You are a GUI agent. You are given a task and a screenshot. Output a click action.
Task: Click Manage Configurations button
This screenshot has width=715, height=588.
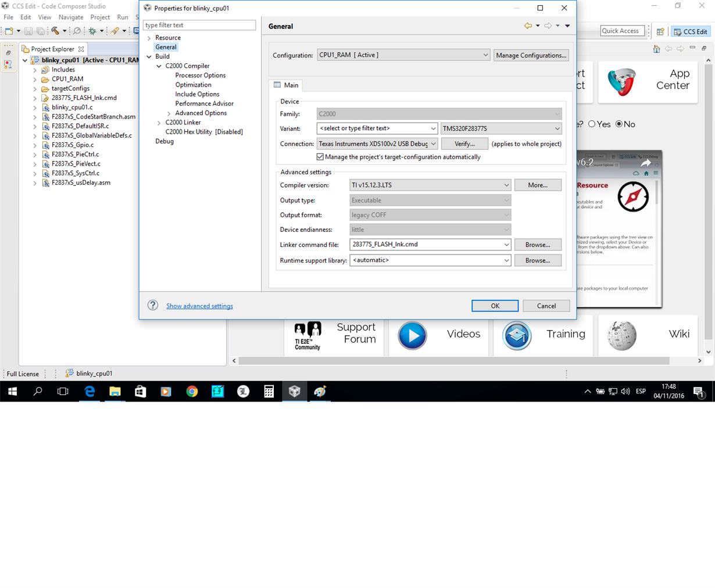(x=531, y=55)
